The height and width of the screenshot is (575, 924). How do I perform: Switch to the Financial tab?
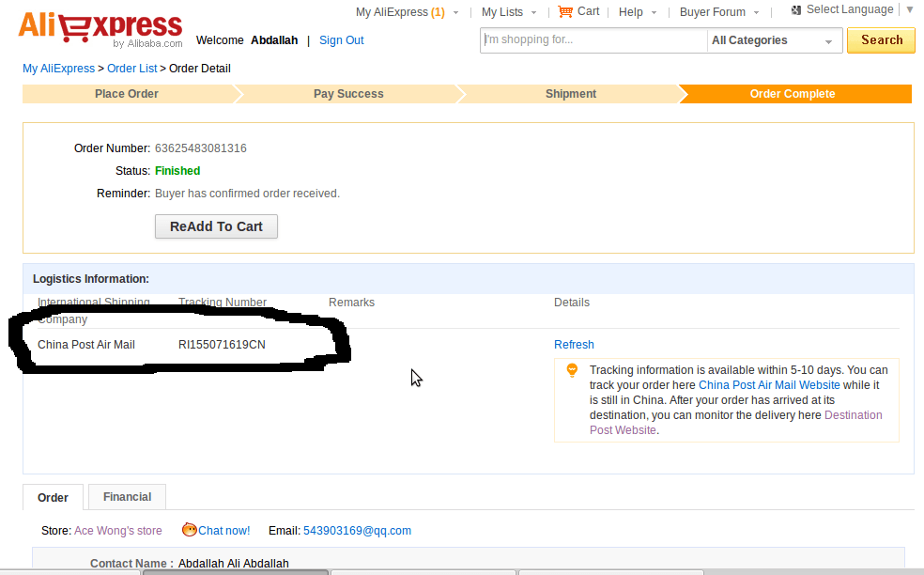(x=128, y=497)
